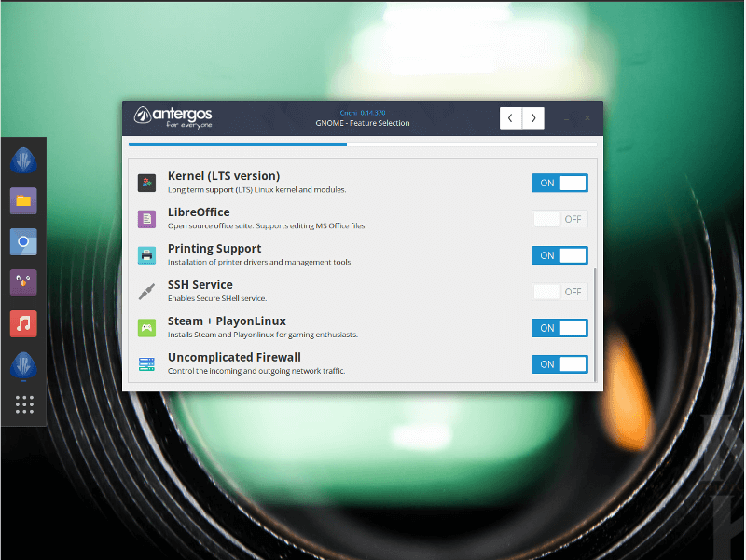746x560 pixels.
Task: Open the music player from the dock
Action: tap(22, 323)
